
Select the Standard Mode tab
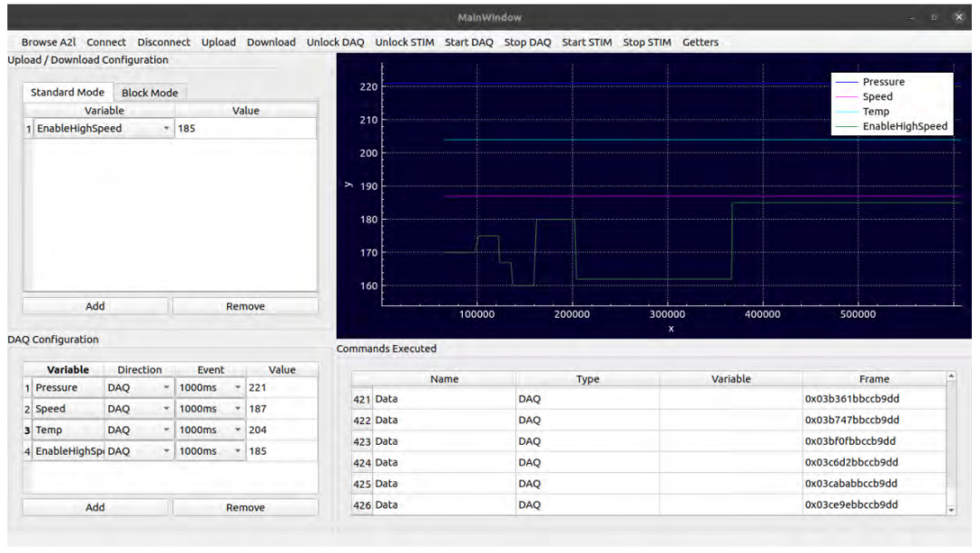pos(67,93)
